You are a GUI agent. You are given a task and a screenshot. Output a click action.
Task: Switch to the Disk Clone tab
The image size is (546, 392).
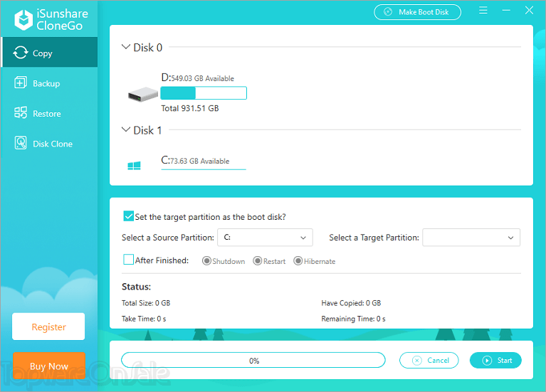point(49,143)
